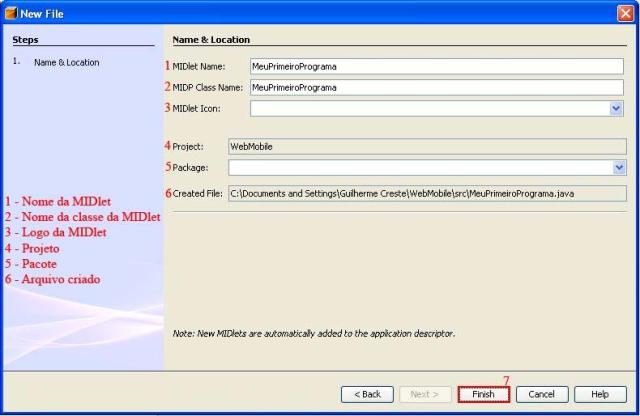The width and height of the screenshot is (640, 416).
Task: Click the MIDlet Name text field
Action: pyautogui.click(x=436, y=66)
